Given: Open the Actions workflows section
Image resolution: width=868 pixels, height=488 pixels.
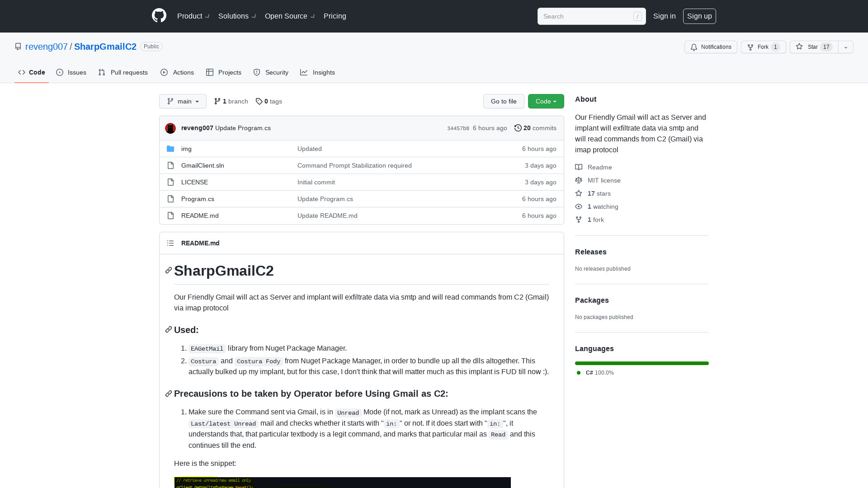Looking at the screenshot, I should pyautogui.click(x=177, y=72).
